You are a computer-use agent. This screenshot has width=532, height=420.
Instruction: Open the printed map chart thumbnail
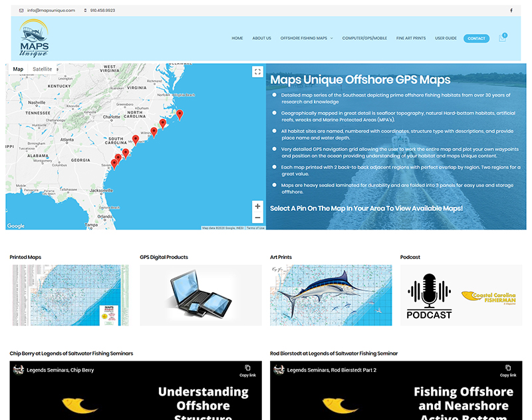coord(70,295)
